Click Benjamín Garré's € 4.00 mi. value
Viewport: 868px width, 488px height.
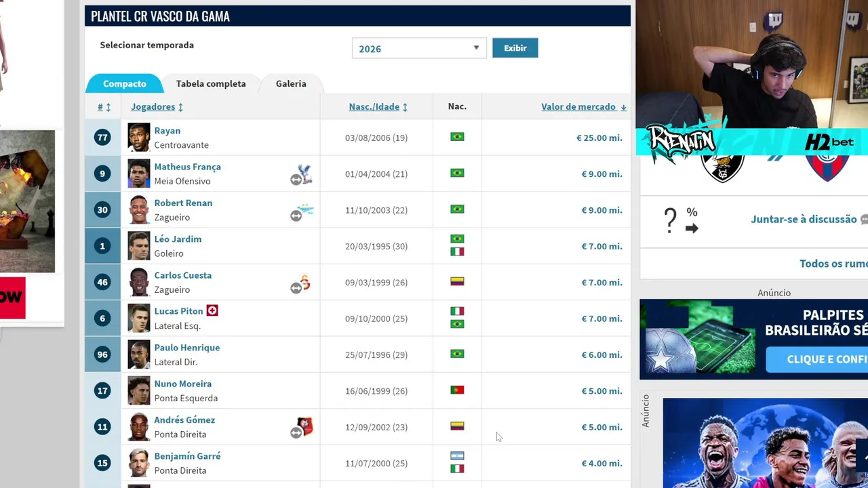(x=601, y=463)
